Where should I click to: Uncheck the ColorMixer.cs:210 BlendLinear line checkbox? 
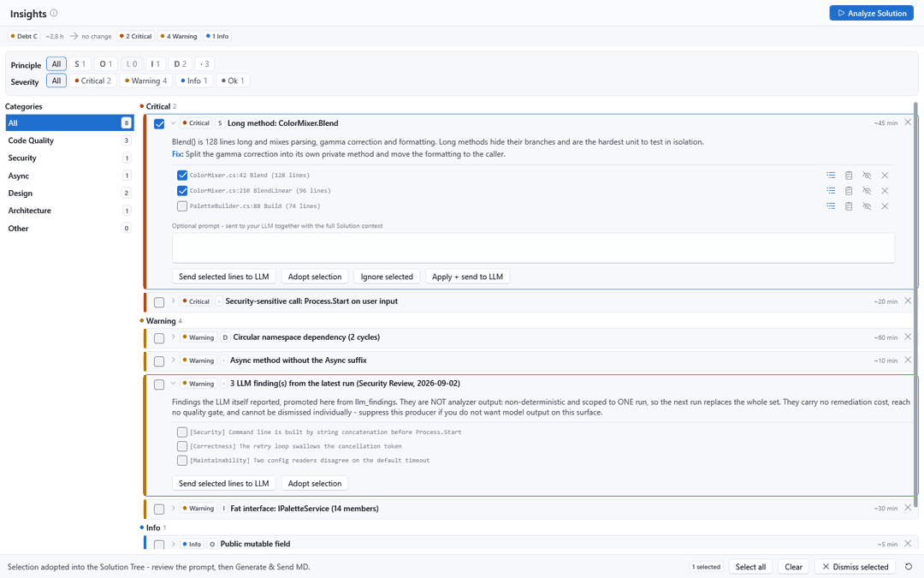(182, 190)
